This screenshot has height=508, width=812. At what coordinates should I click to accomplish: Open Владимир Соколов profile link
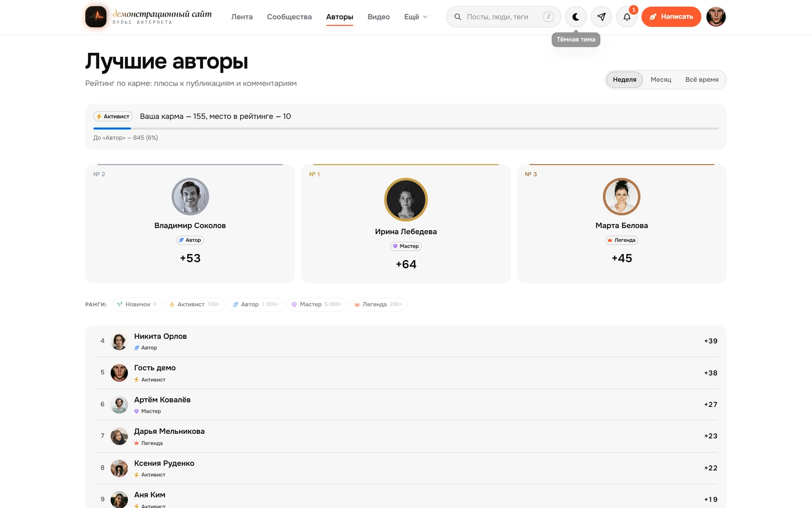click(190, 226)
